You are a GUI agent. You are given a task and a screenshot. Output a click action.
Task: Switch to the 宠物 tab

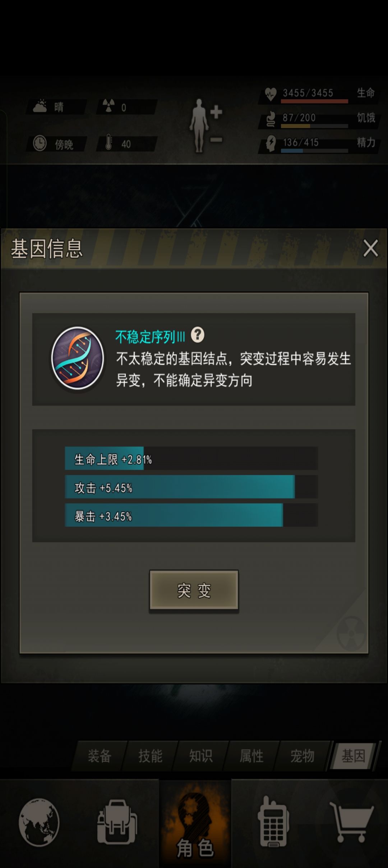pos(302,756)
